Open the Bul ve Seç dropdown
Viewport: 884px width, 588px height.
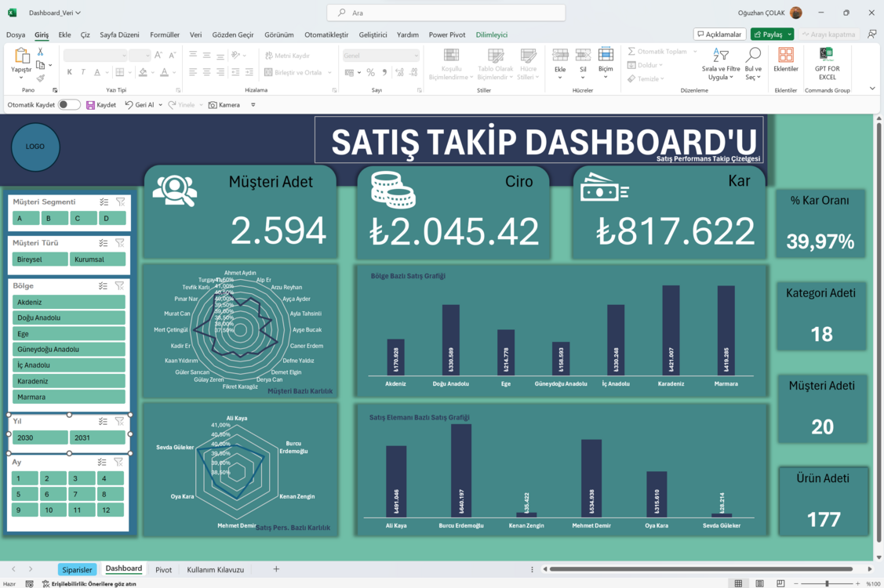pos(758,78)
